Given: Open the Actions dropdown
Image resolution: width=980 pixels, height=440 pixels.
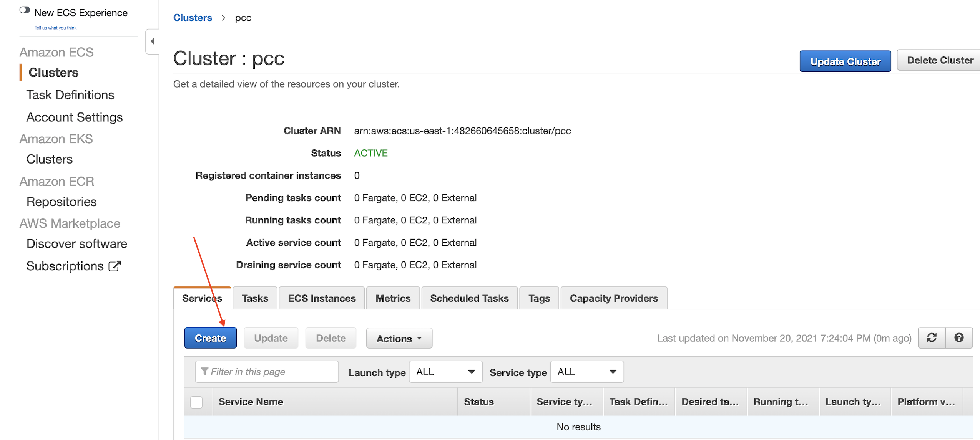Looking at the screenshot, I should pyautogui.click(x=399, y=338).
